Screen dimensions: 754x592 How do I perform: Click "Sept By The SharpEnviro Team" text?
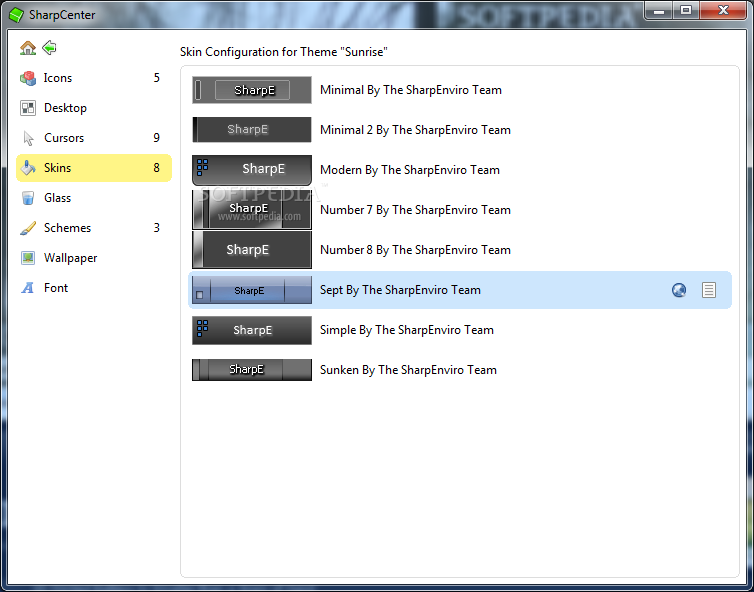400,290
